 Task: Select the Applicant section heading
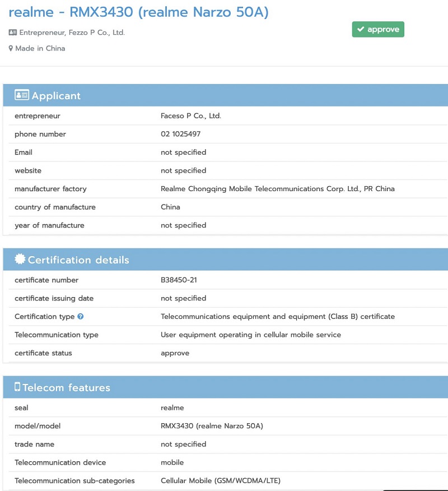click(x=56, y=95)
